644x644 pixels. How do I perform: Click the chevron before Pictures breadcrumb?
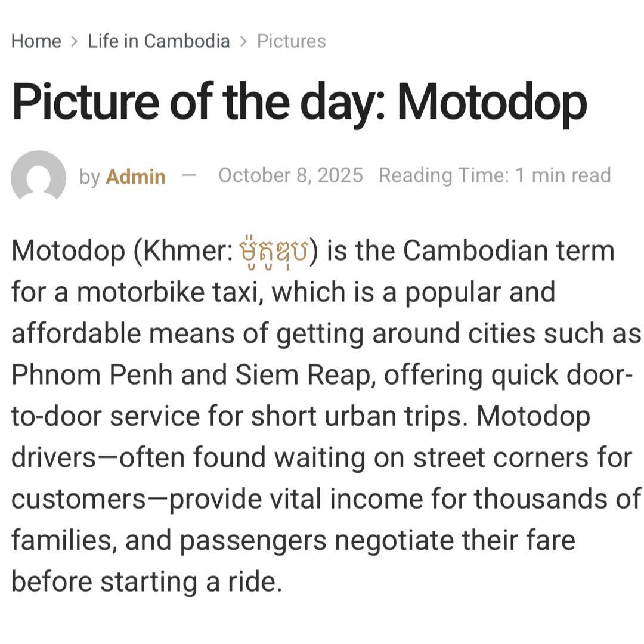click(x=243, y=41)
